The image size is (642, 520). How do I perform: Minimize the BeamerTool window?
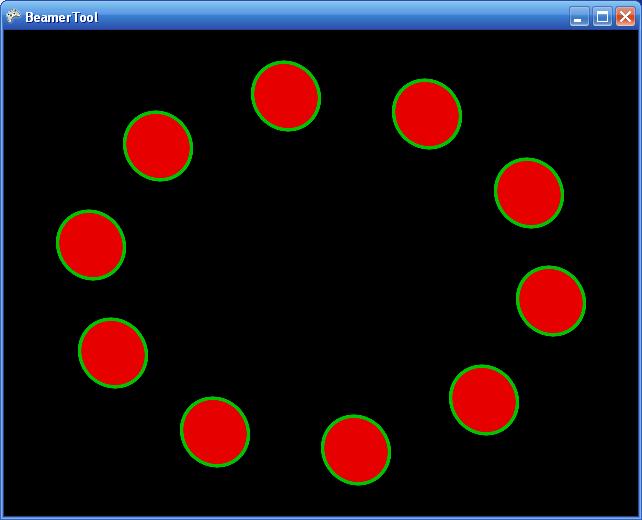579,17
